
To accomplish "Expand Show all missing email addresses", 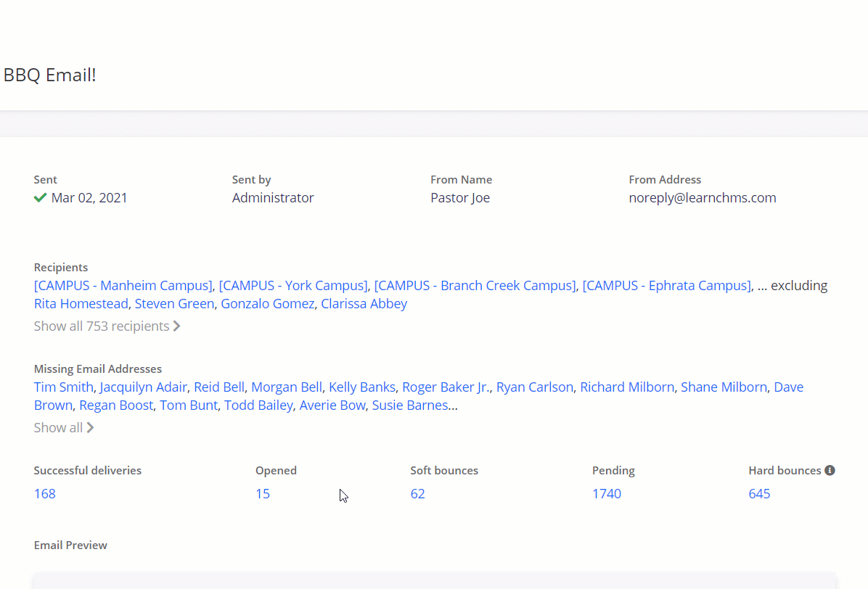I will (64, 428).
